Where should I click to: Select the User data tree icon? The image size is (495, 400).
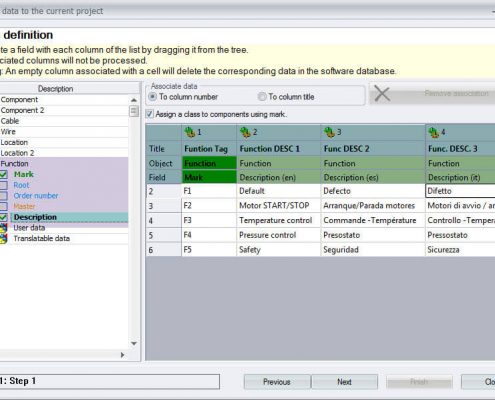(3, 228)
